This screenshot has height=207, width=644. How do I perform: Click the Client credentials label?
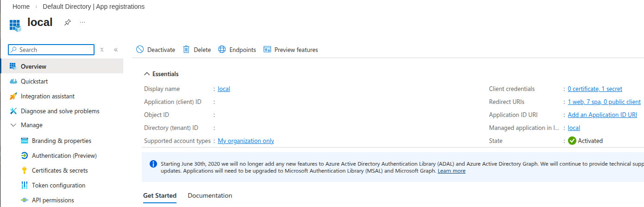click(511, 89)
